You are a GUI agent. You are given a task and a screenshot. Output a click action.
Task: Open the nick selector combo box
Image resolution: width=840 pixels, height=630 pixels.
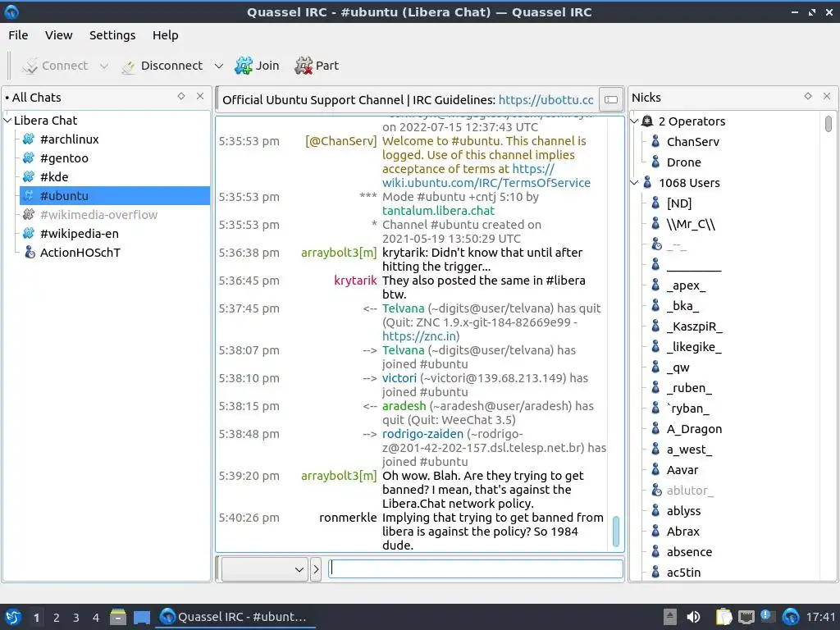tap(265, 569)
